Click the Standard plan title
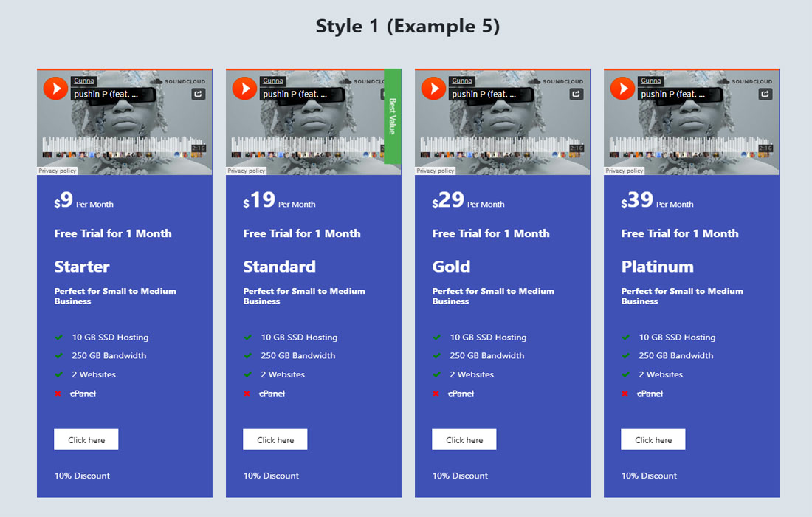The height and width of the screenshot is (517, 812). [280, 267]
